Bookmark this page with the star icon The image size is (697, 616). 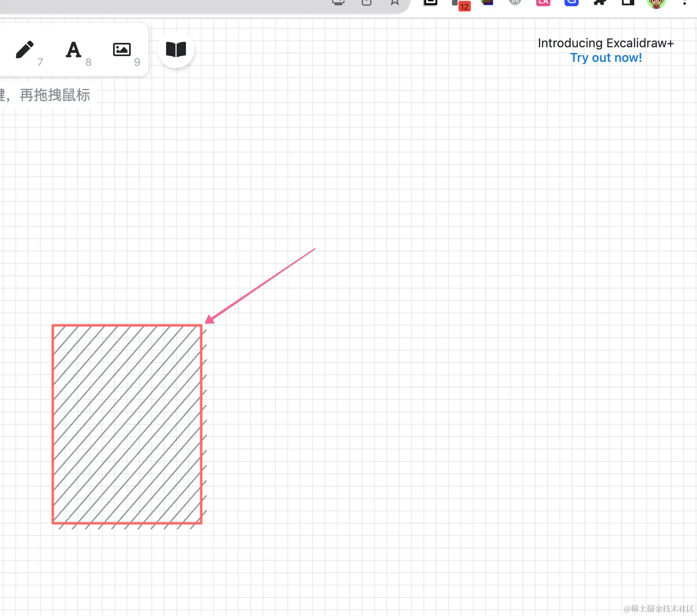[395, 2]
